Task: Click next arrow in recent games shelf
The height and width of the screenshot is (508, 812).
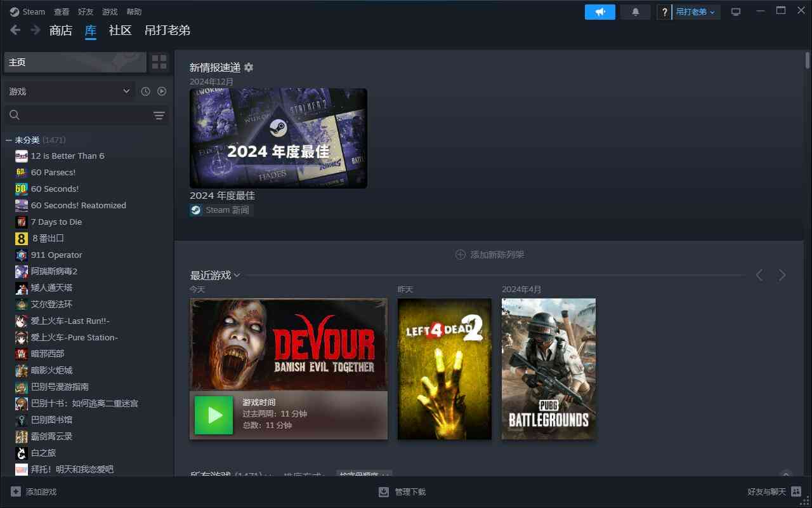Action: pos(782,275)
